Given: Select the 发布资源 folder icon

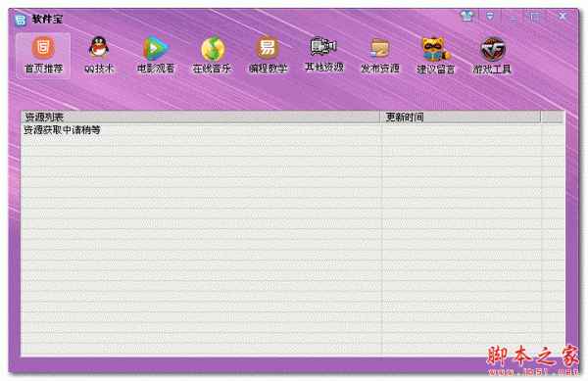Looking at the screenshot, I should (x=380, y=56).
